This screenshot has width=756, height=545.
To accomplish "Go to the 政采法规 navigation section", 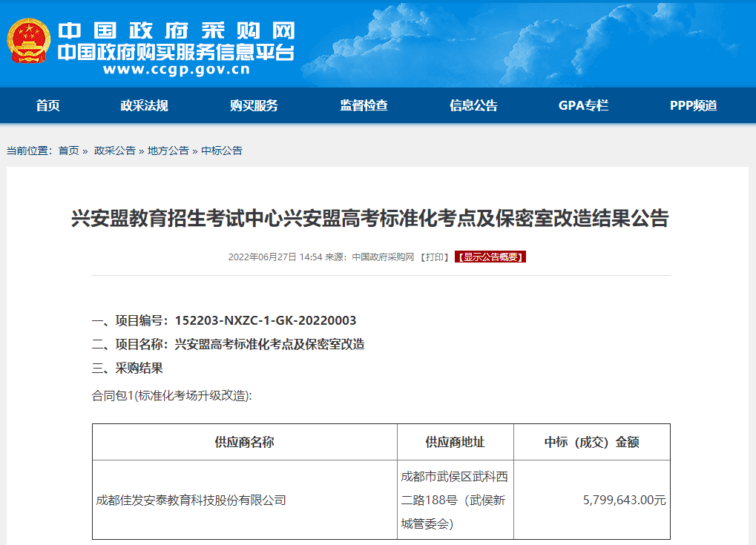I will (145, 105).
